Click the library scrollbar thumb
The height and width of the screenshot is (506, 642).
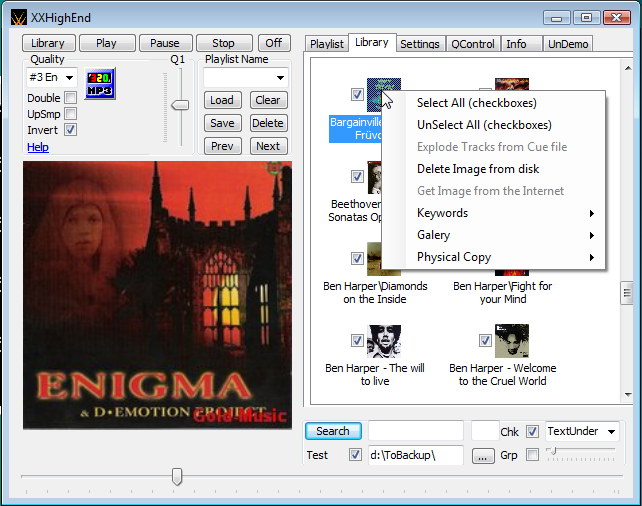click(627, 293)
